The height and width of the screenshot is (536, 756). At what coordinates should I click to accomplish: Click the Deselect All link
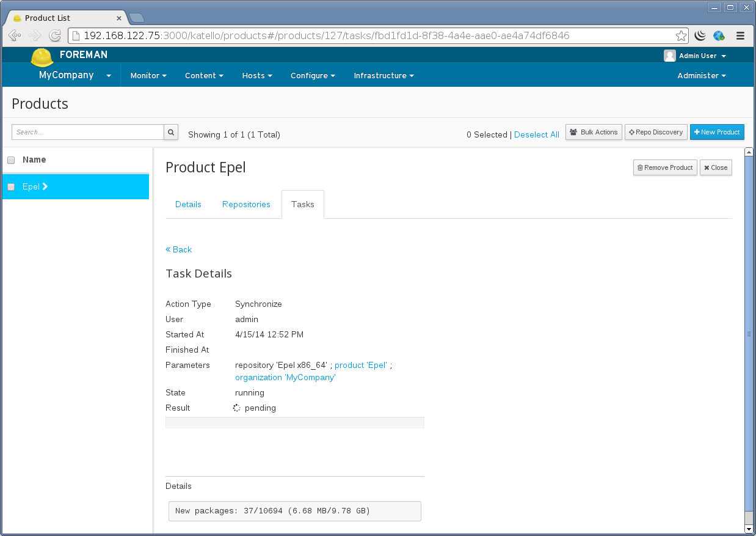click(x=537, y=134)
